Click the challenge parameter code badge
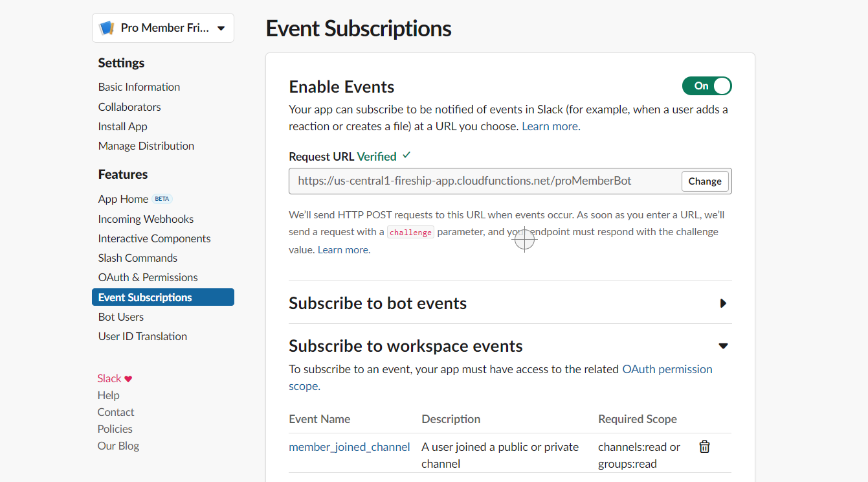The image size is (868, 482). pyautogui.click(x=410, y=231)
